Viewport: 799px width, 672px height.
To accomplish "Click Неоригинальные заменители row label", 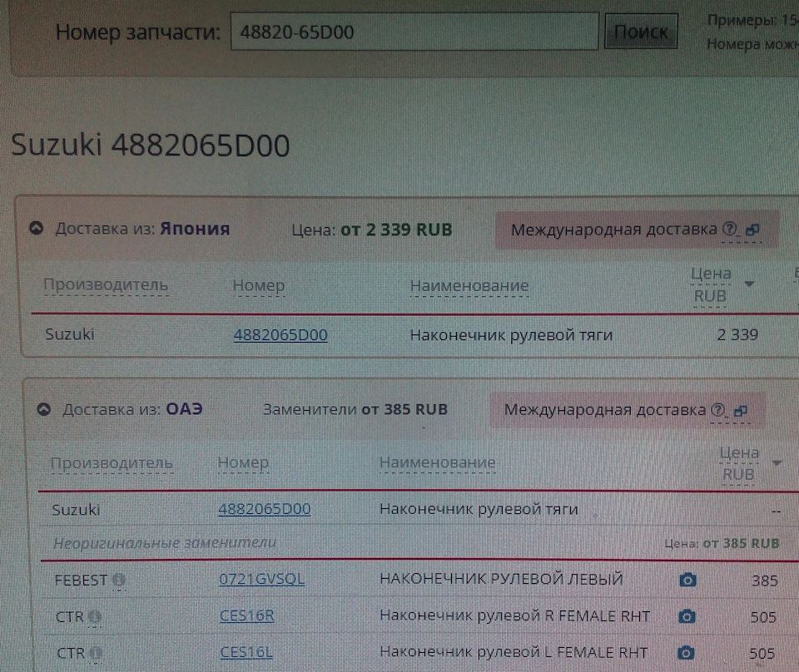I will click(165, 543).
